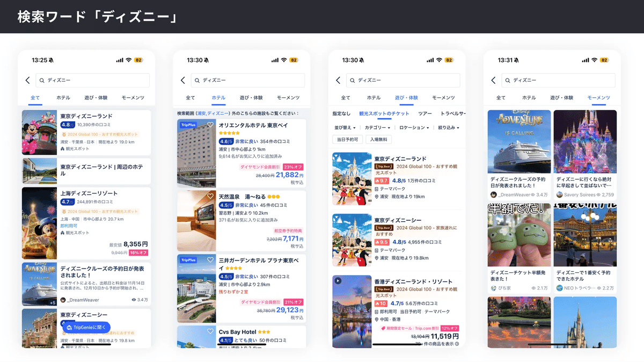
Task: Click search field in the 13:25 phone
Action: point(92,80)
